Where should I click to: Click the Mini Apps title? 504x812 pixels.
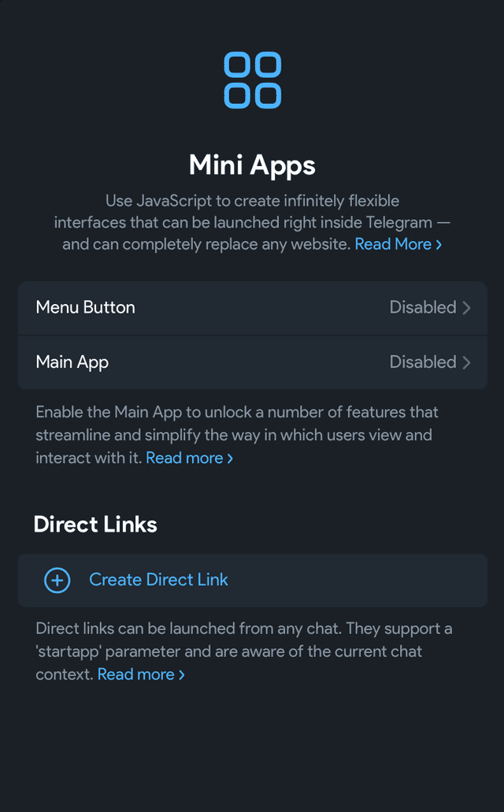252,165
